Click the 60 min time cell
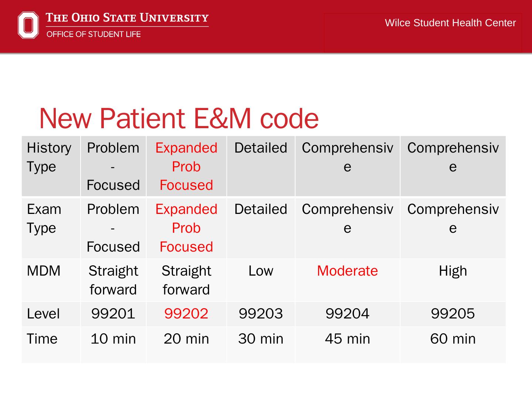This screenshot has height=399, width=532. click(x=453, y=339)
